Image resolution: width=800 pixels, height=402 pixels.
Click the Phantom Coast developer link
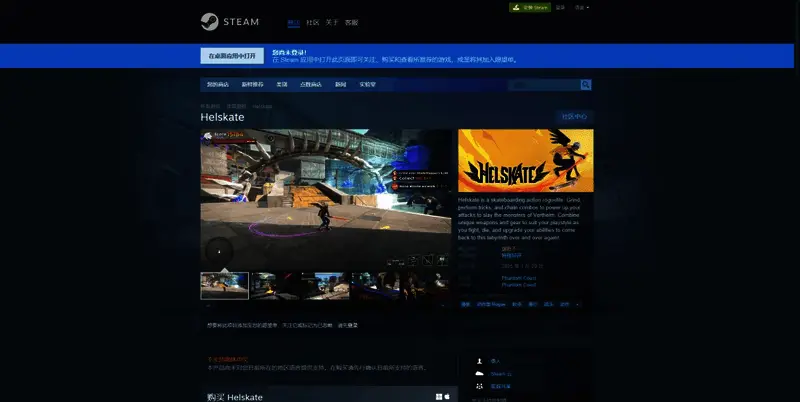tap(519, 278)
